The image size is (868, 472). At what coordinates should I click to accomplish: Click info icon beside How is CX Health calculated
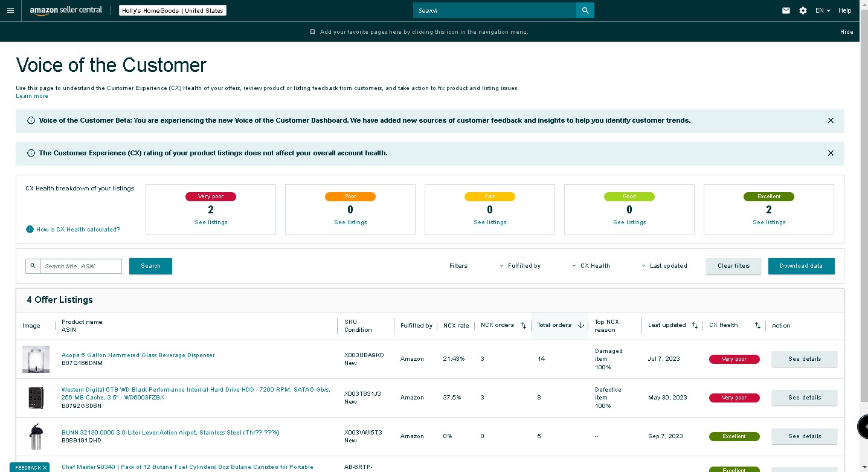[x=30, y=229]
